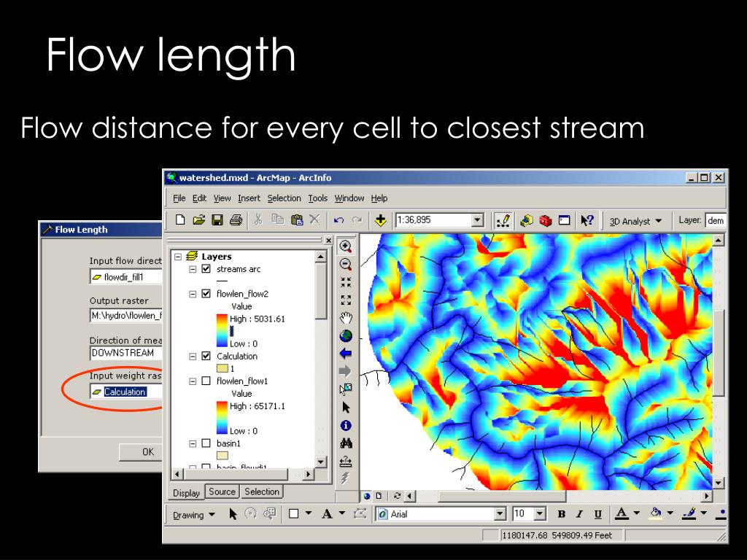This screenshot has width=747, height=560.
Task: Open a map document with the Open icon
Action: pyautogui.click(x=198, y=220)
